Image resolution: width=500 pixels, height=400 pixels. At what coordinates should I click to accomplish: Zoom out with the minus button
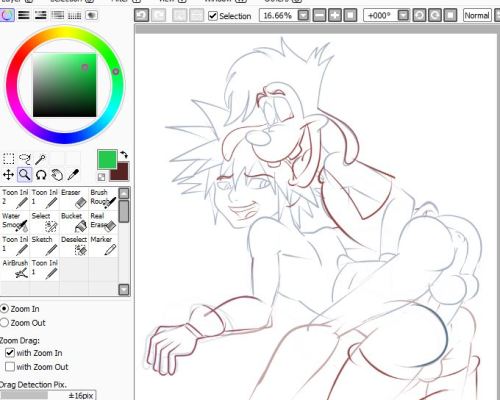319,16
